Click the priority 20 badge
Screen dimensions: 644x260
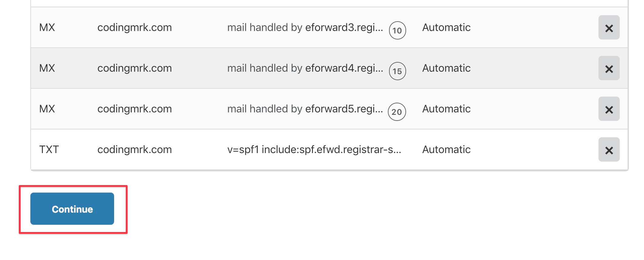click(x=397, y=112)
